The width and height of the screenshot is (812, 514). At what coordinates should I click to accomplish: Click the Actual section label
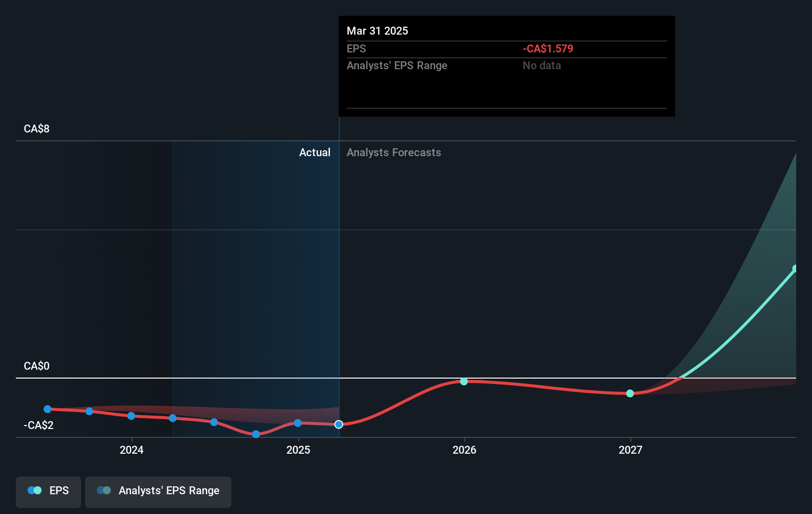315,153
